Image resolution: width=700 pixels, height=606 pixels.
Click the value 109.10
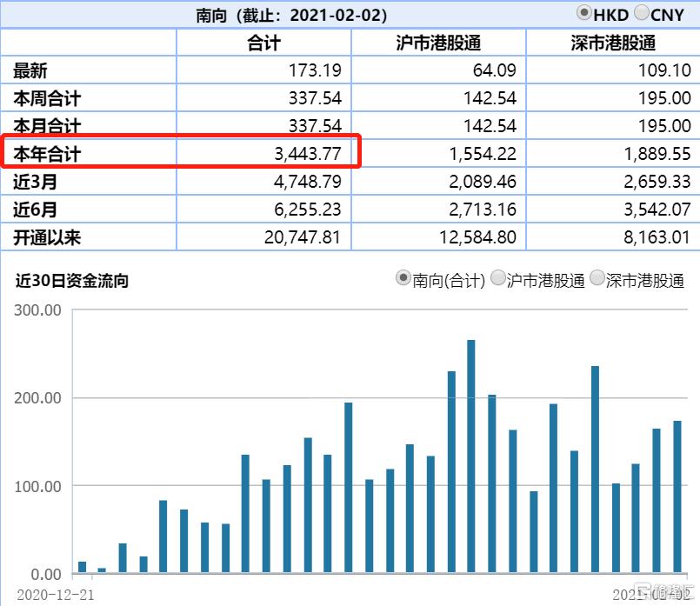coord(664,70)
